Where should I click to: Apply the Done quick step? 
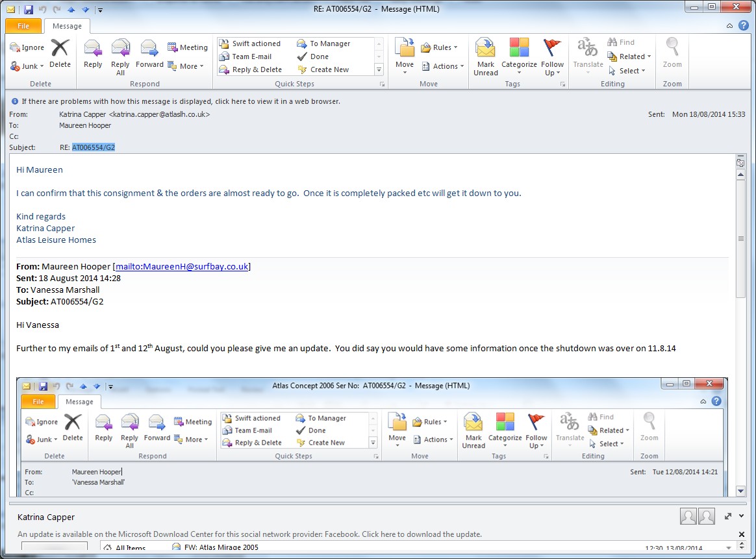[319, 56]
